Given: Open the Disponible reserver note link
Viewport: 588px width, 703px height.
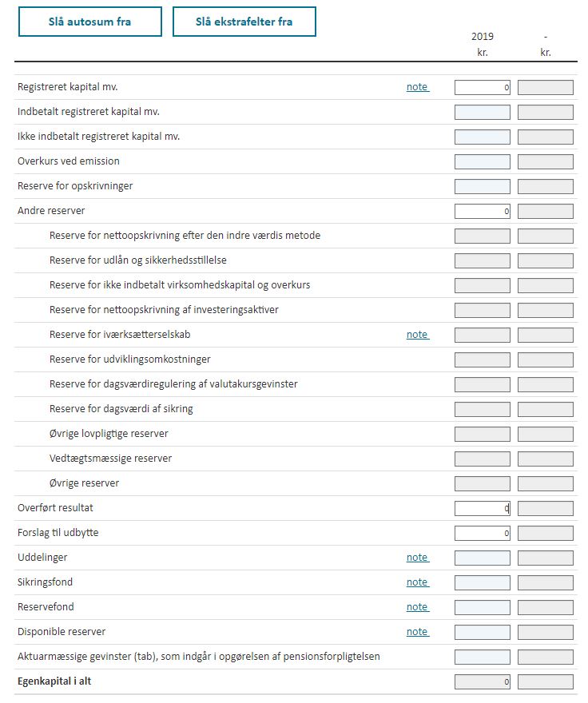Looking at the screenshot, I should [x=417, y=632].
